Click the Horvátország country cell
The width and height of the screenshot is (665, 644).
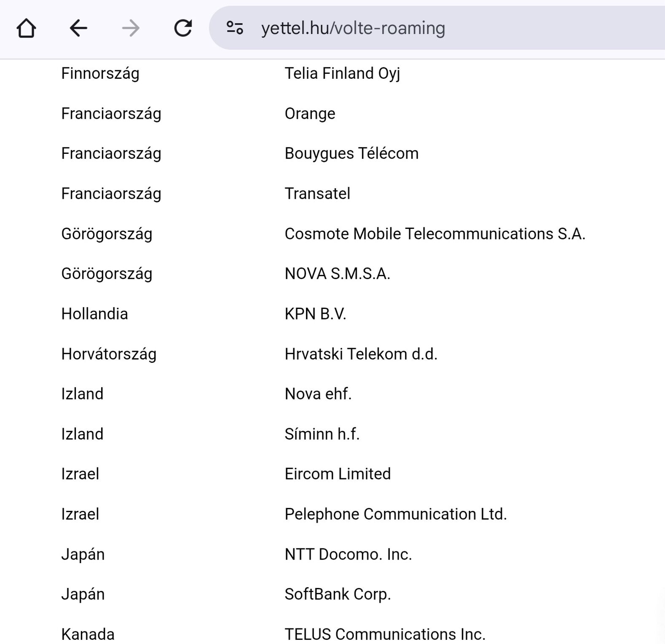[109, 354]
